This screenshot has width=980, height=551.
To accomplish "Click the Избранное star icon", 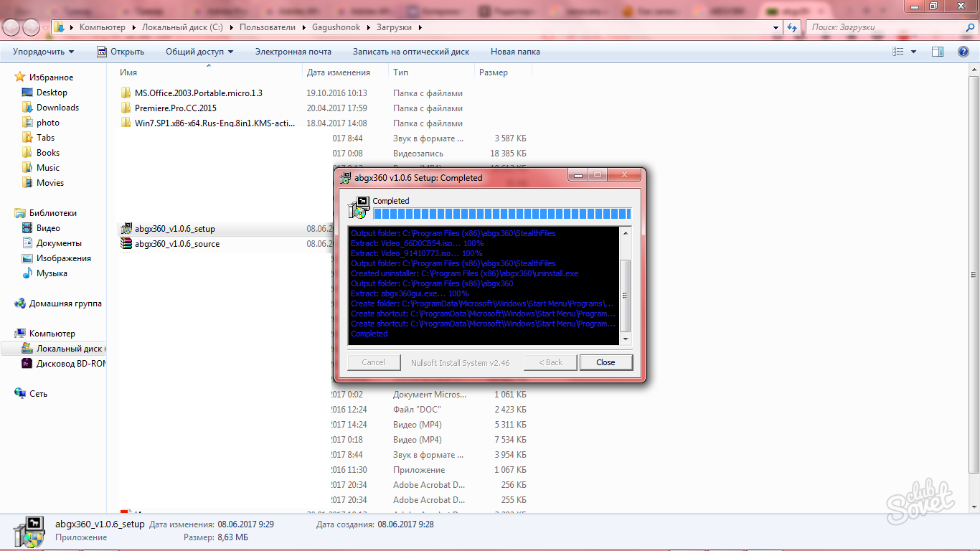I will tap(20, 77).
